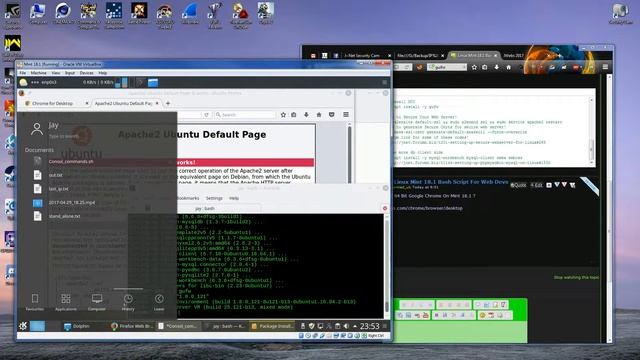640x360 pixels.
Task: Open Konsole Help menu
Action: click(234, 198)
